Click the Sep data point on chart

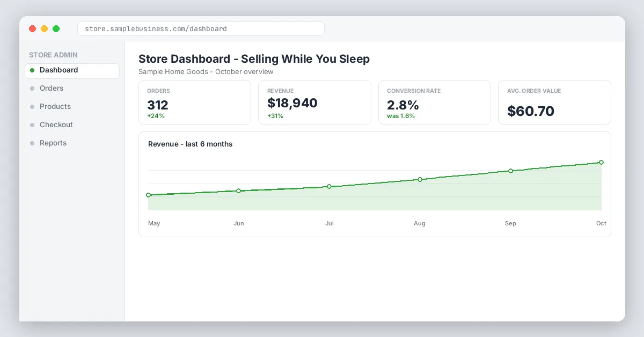pos(510,171)
